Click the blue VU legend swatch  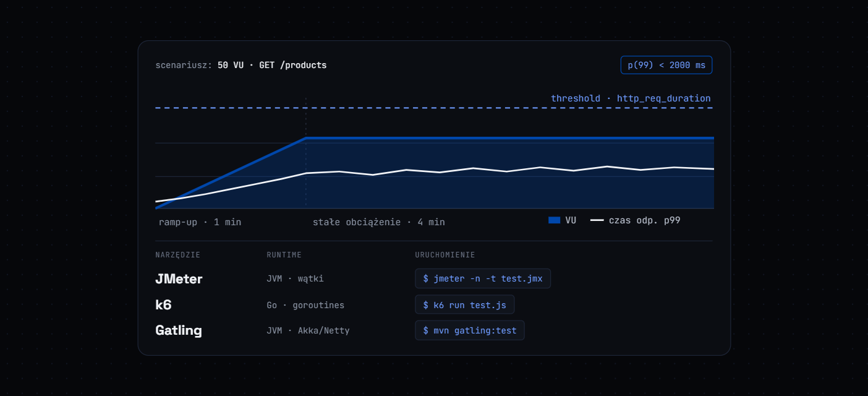554,220
